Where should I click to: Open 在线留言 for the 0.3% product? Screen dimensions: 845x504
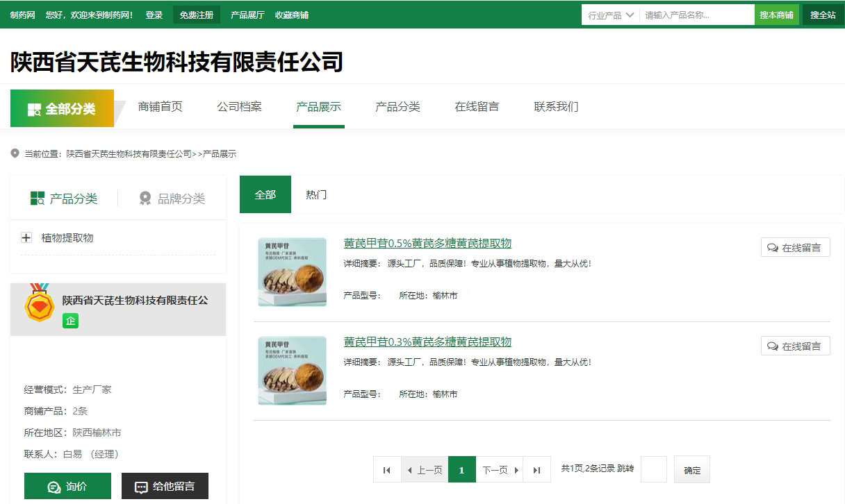(795, 346)
